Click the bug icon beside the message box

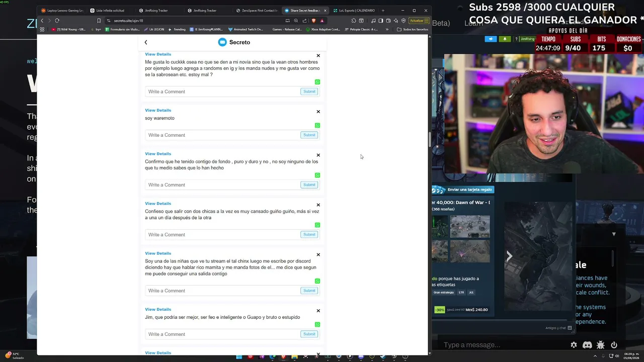click(600, 345)
